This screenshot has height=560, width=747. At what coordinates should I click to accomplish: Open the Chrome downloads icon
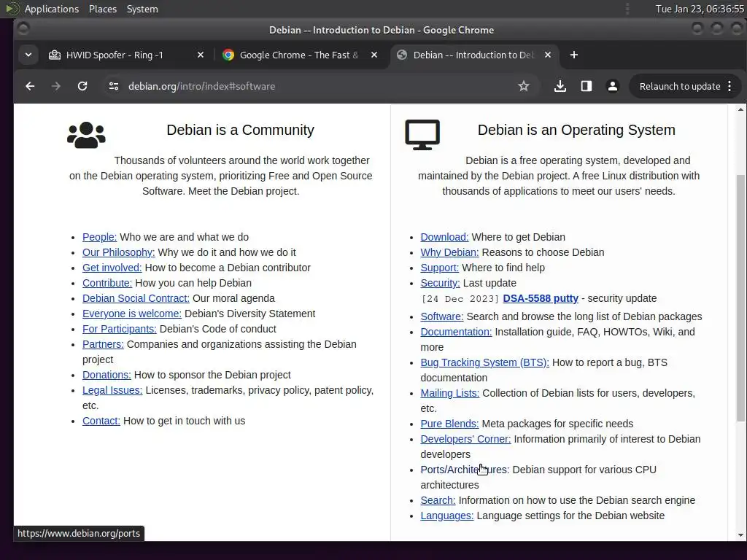click(x=560, y=86)
